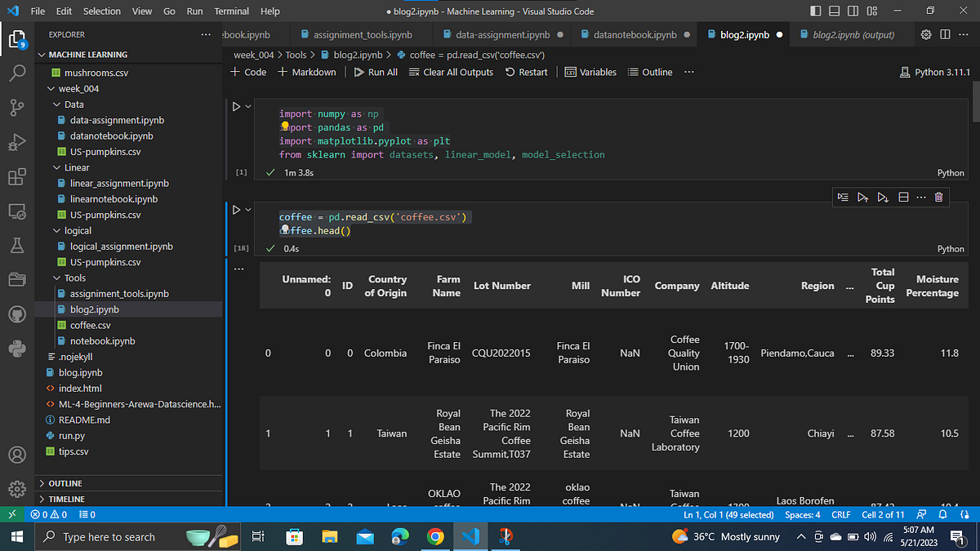
Task: Click the Windows search box
Action: coord(122,536)
